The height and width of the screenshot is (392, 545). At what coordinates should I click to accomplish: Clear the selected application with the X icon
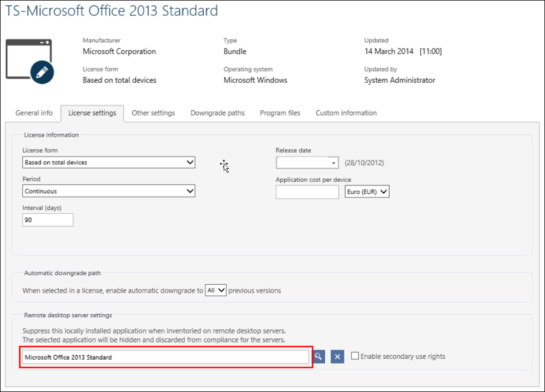337,356
